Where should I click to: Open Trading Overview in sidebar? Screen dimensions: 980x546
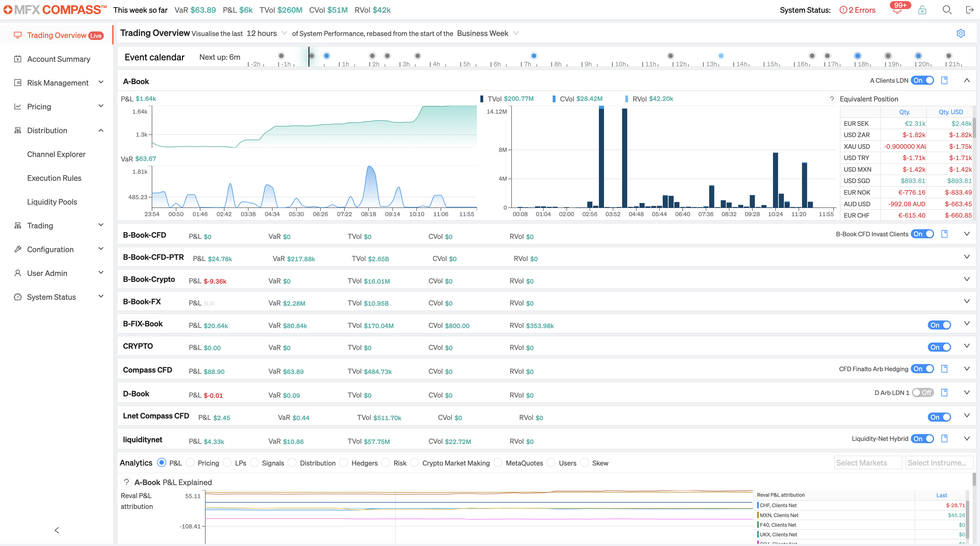tap(57, 35)
